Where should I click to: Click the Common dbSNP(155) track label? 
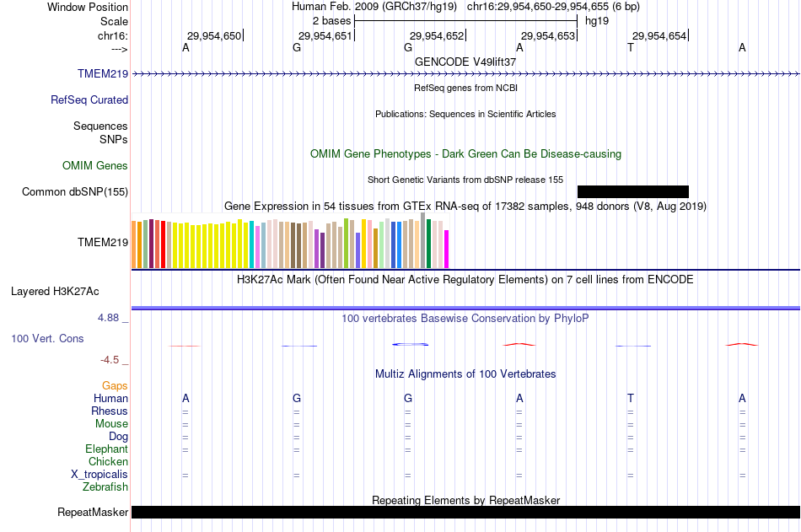click(75, 191)
